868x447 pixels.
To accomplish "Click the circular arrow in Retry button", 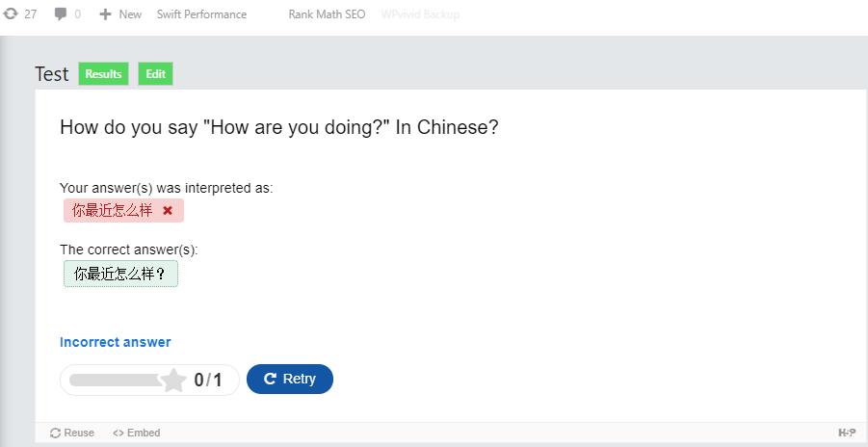I will coord(270,379).
